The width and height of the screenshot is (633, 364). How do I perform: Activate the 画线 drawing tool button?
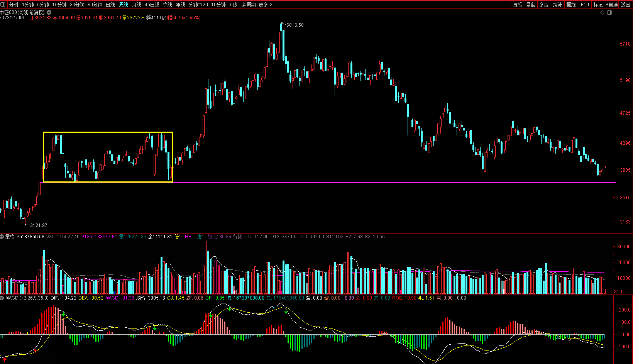point(571,5)
